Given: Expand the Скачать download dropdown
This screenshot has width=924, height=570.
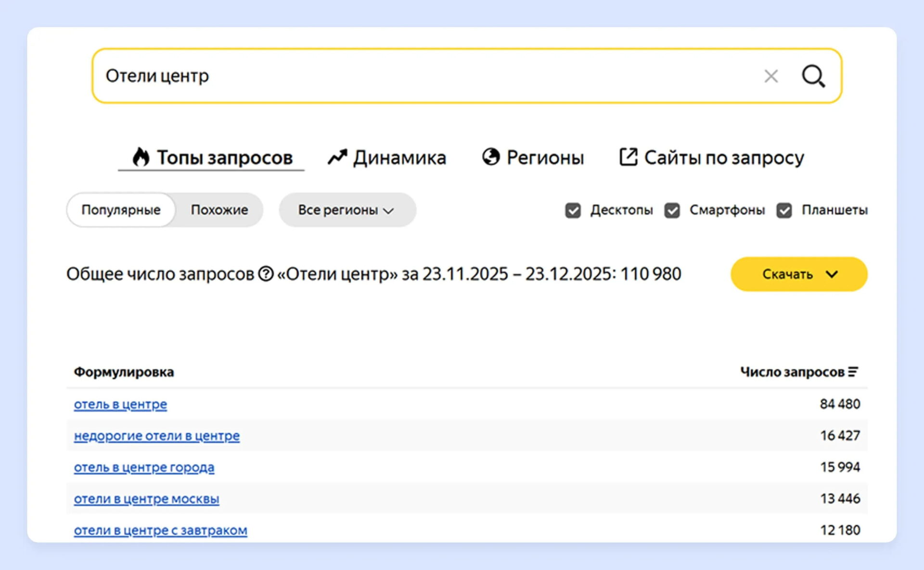Looking at the screenshot, I should click(799, 274).
